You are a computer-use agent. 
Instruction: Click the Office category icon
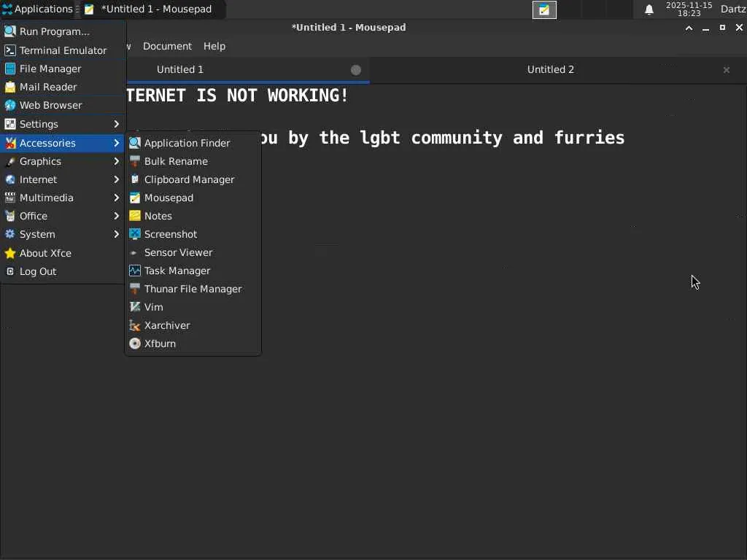(10, 216)
